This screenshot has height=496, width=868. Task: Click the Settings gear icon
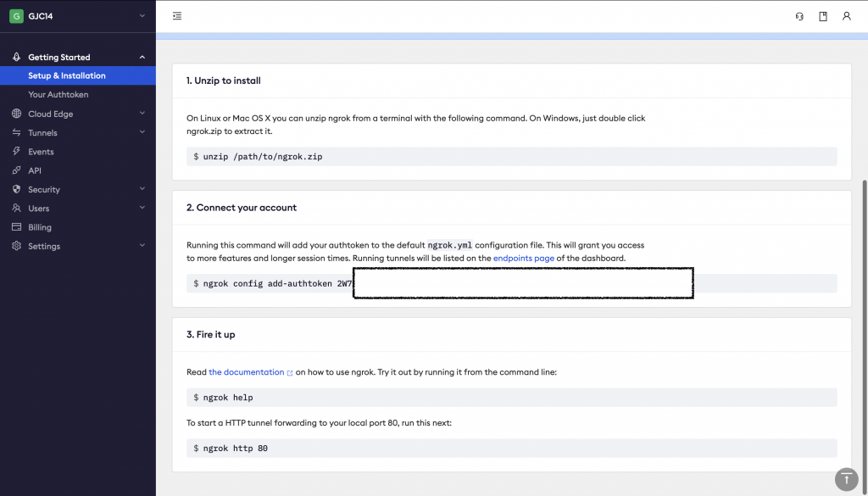[17, 246]
